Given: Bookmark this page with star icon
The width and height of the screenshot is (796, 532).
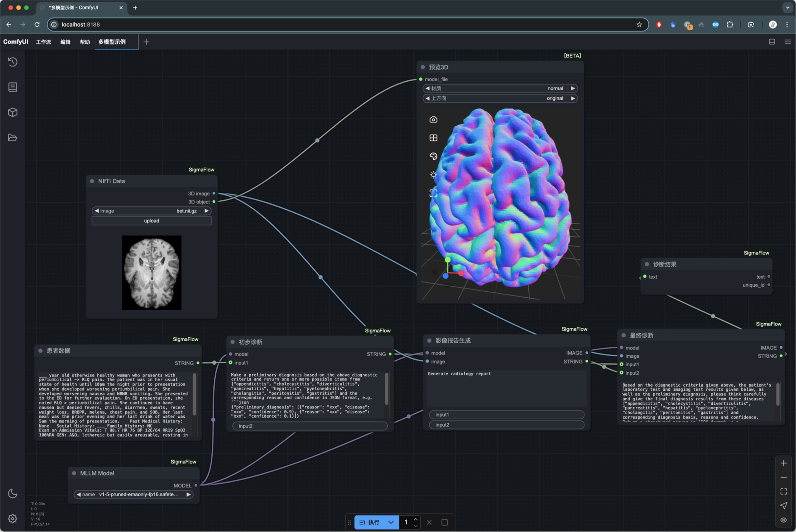Looking at the screenshot, I should [639, 24].
